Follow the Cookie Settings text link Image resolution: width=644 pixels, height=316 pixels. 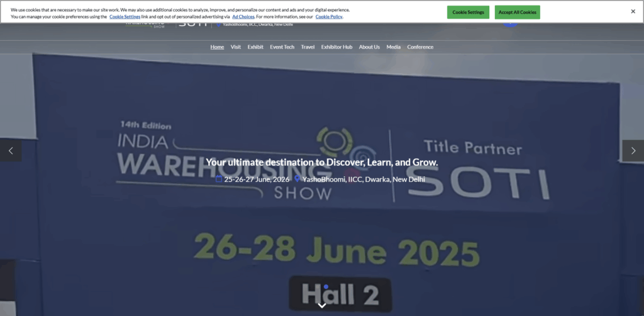125,17
